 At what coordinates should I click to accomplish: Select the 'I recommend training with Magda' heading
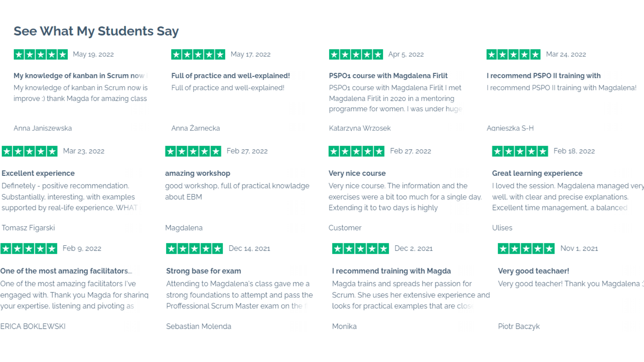(x=391, y=271)
